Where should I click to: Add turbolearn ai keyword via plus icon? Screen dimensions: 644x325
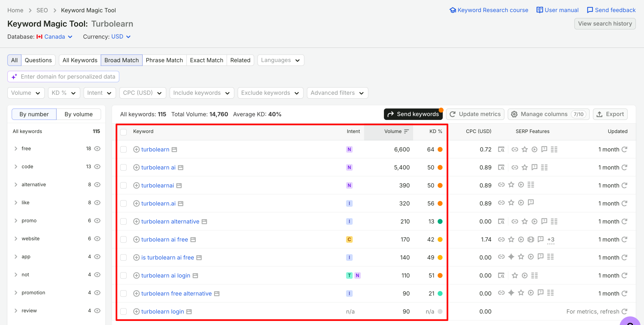click(136, 168)
